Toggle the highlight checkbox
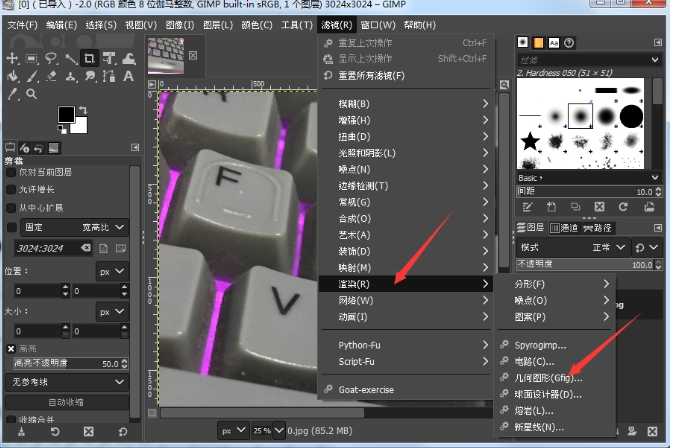This screenshot has height=448, width=675. point(11,349)
